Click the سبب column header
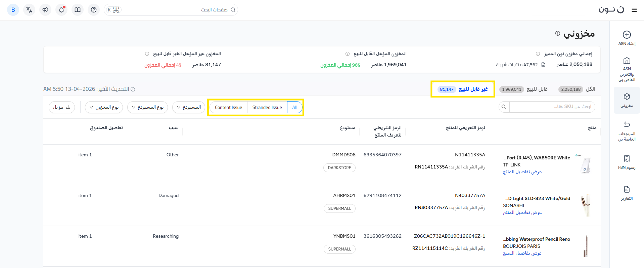This screenshot has width=644, height=268. [174, 128]
